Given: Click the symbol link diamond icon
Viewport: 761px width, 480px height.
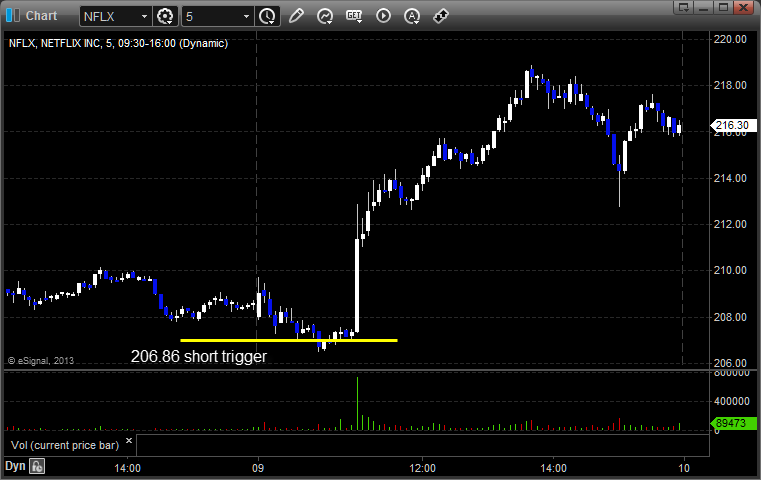Looking at the screenshot, I should click(x=441, y=16).
